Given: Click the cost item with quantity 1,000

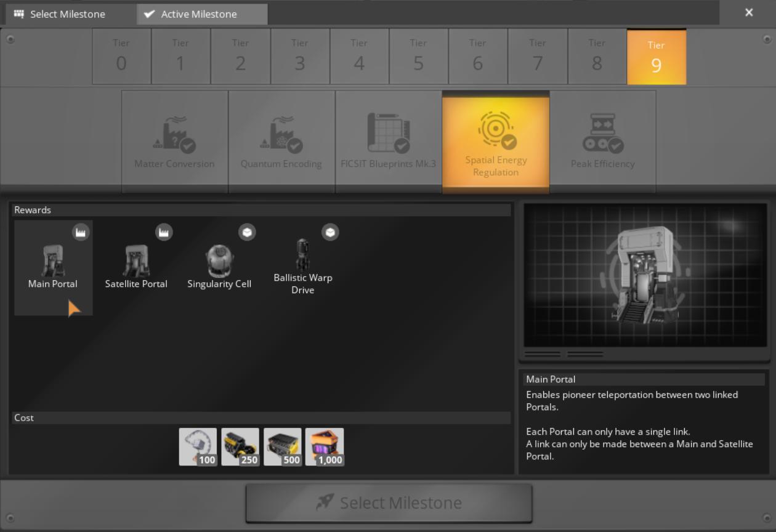Looking at the screenshot, I should [325, 447].
